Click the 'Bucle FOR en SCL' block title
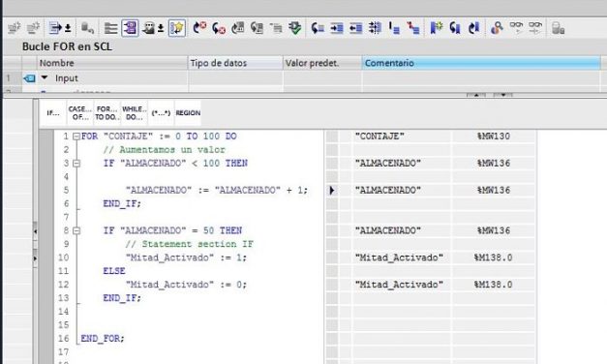The height and width of the screenshot is (364, 607). point(67,46)
